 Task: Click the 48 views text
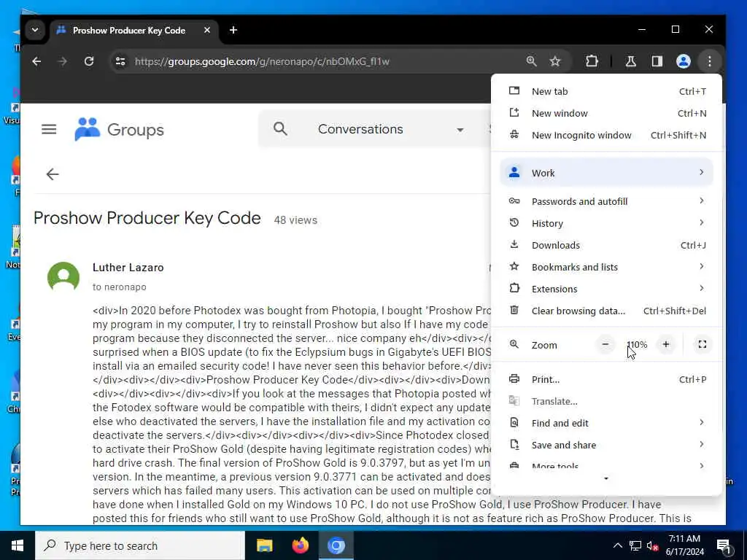pos(295,220)
